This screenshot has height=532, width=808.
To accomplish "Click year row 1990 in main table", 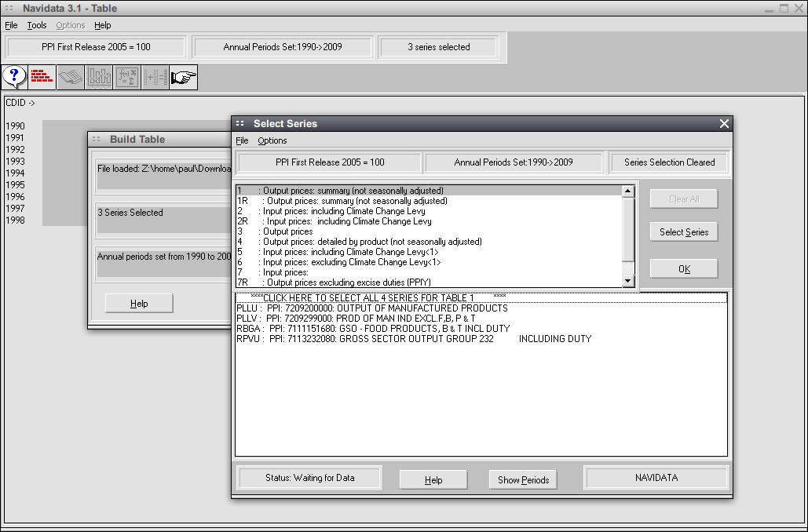I will 15,126.
